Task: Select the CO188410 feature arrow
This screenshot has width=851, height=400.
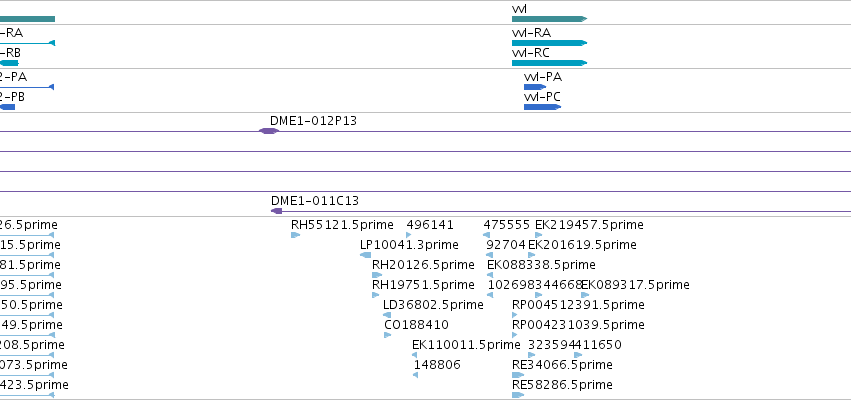Action: coord(388,335)
